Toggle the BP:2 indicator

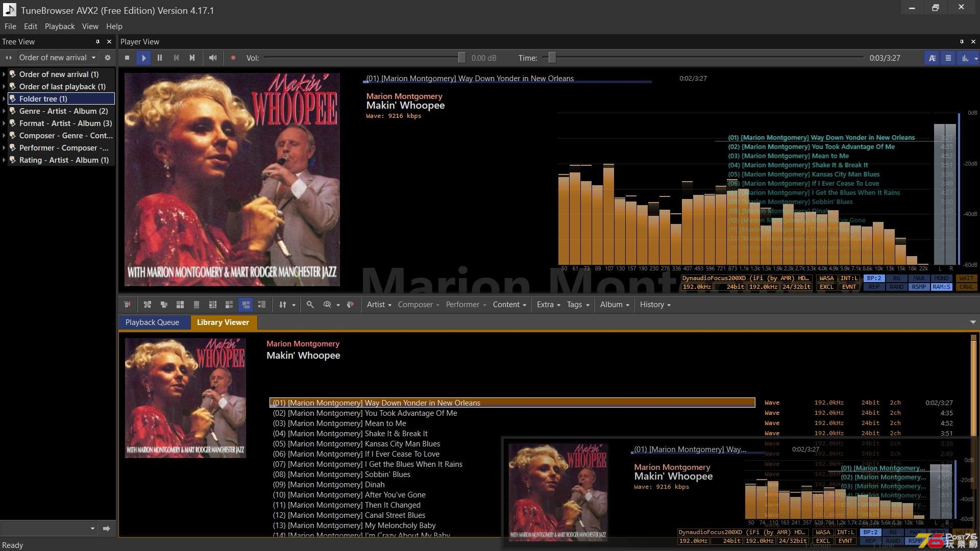(874, 278)
